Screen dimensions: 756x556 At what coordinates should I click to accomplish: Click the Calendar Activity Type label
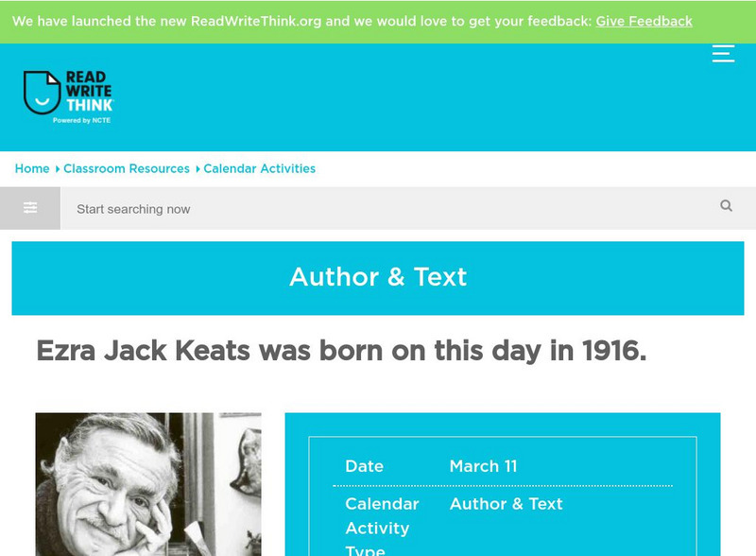click(x=381, y=528)
